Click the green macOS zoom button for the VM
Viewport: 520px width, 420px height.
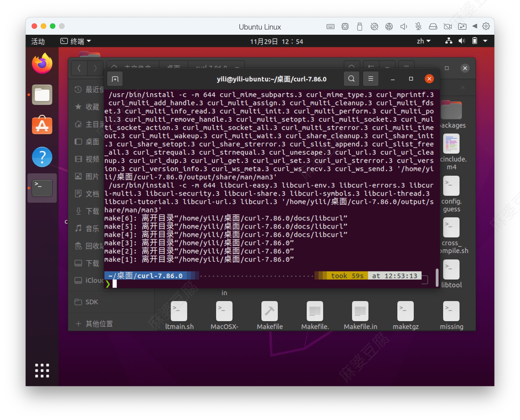tap(53, 26)
